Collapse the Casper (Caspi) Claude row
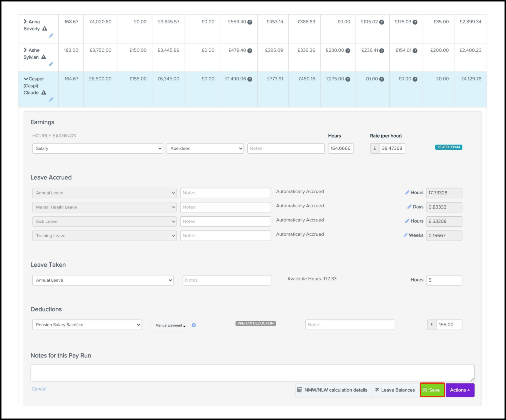This screenshot has width=506, height=420. point(26,79)
